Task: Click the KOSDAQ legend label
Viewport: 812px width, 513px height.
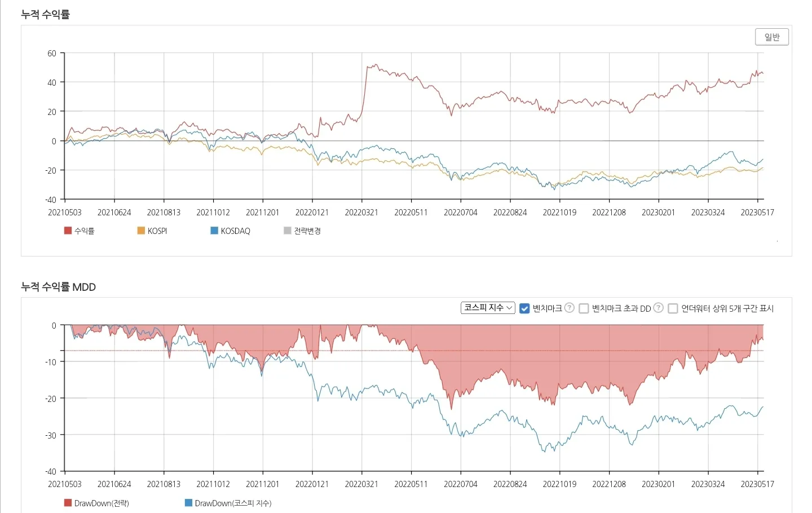Action: coord(236,231)
